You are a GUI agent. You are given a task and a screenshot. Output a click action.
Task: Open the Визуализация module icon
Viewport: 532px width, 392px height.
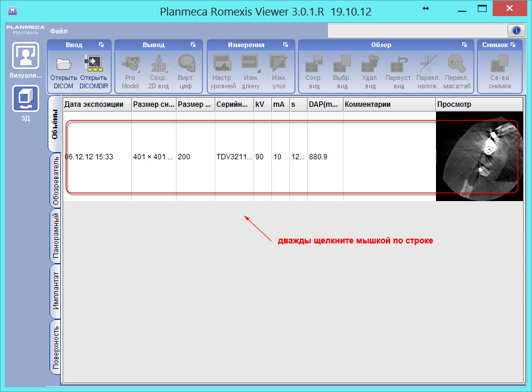[26, 55]
